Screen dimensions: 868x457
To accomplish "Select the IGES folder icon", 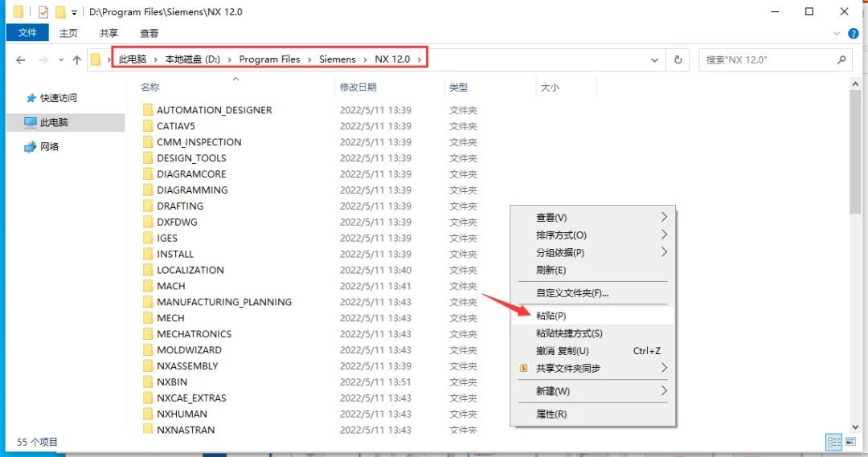I will coord(148,238).
